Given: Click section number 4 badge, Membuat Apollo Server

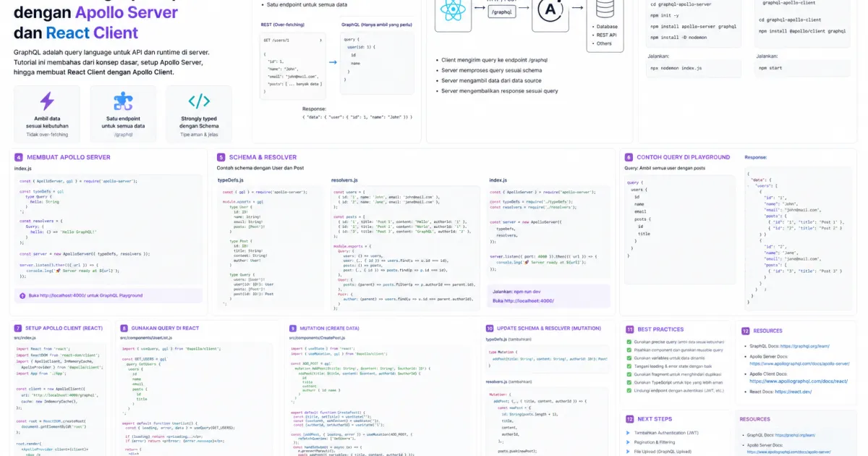Looking at the screenshot, I should pos(18,157).
